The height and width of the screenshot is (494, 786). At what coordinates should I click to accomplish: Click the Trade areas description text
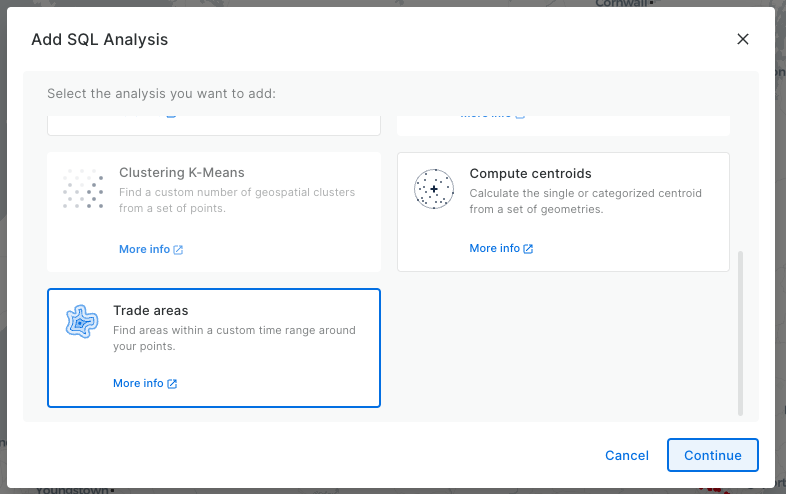click(x=234, y=338)
